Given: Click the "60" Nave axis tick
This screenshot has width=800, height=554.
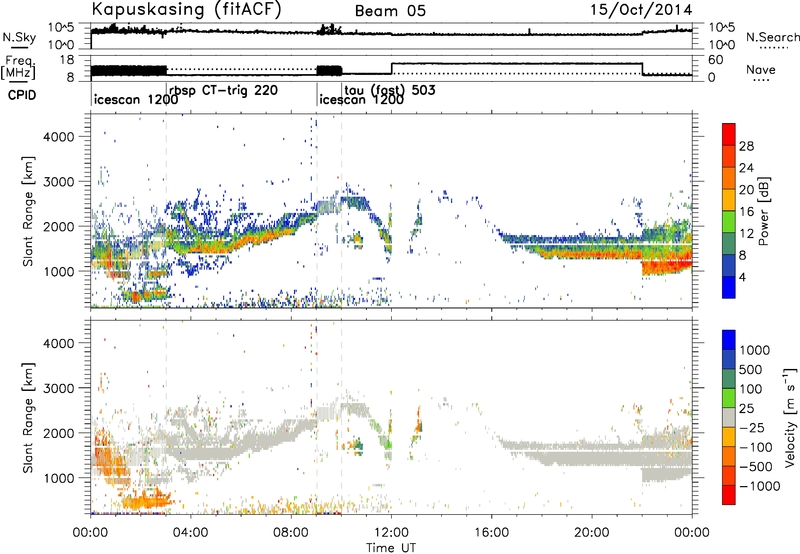Looking at the screenshot, I should click(x=716, y=60).
